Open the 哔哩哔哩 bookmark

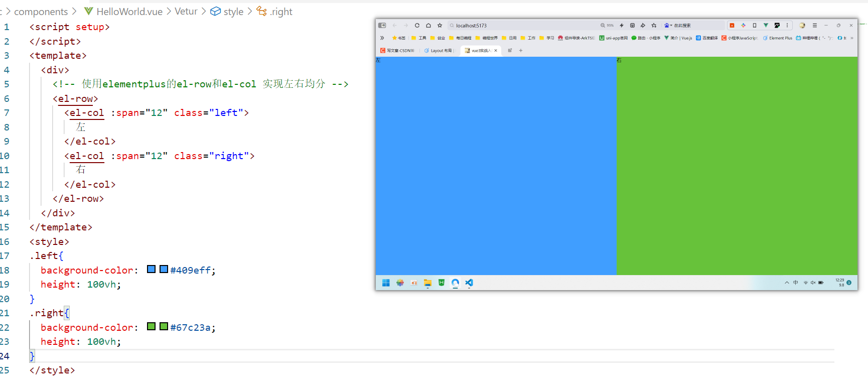(814, 38)
